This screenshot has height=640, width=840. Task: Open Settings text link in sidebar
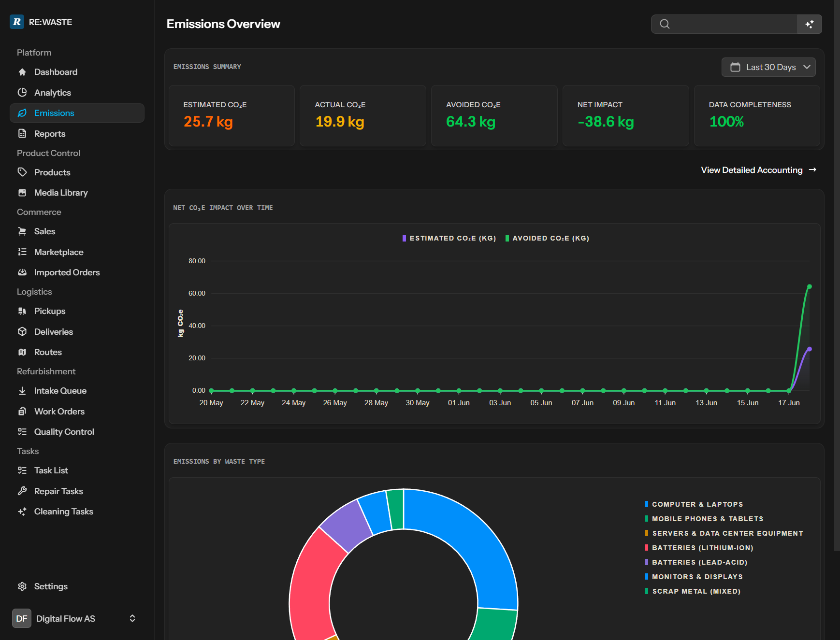(51, 586)
